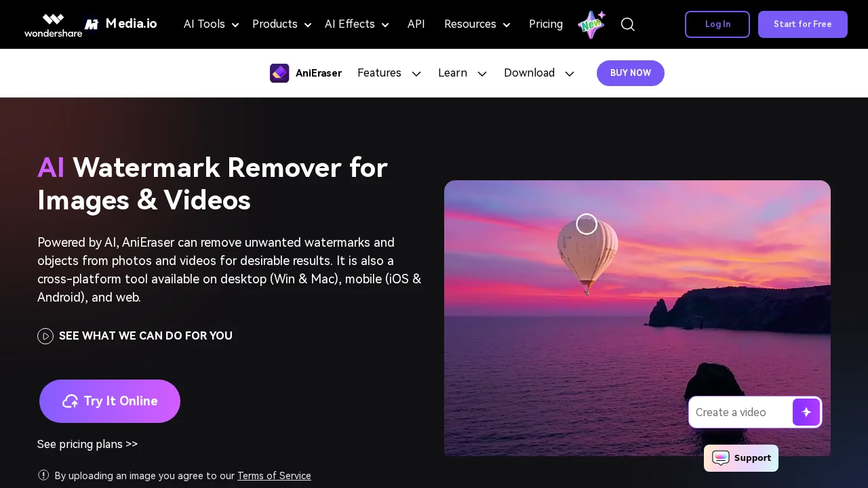This screenshot has height=488, width=868.
Task: Open the Support chat widget
Action: tap(741, 458)
